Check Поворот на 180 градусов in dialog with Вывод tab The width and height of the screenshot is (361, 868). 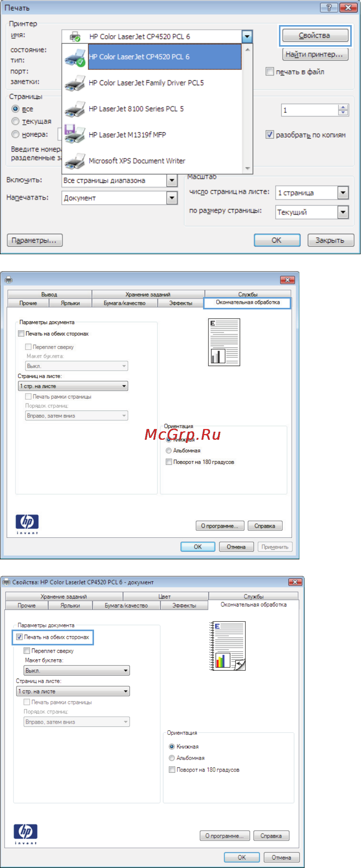coord(168,462)
